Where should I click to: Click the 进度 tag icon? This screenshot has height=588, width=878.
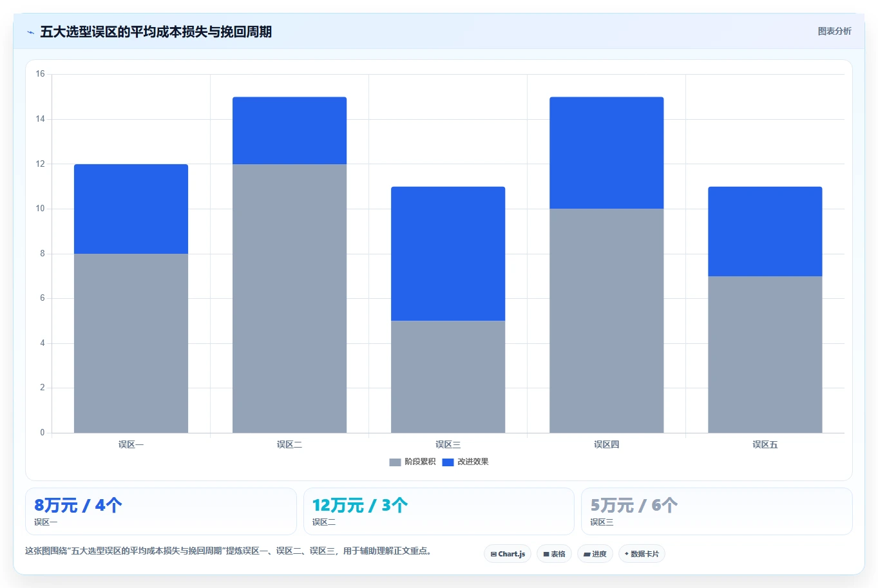[587, 554]
